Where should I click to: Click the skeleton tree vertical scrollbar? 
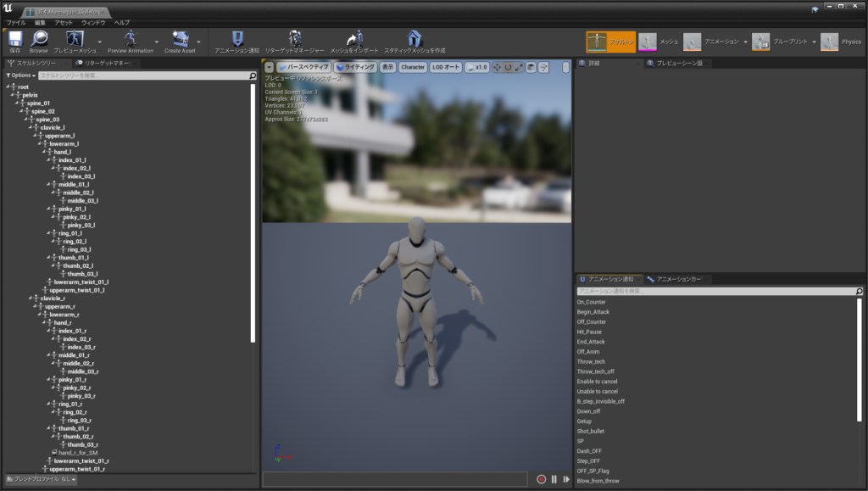(x=253, y=213)
